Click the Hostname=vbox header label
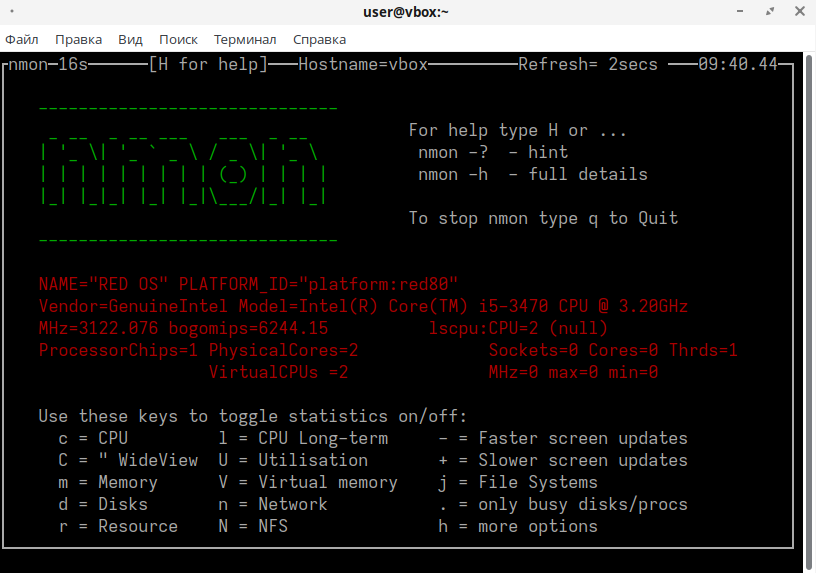 tap(363, 65)
